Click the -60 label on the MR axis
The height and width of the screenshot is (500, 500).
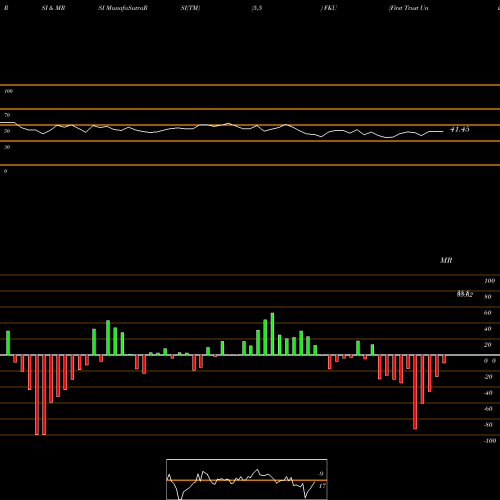point(488,409)
